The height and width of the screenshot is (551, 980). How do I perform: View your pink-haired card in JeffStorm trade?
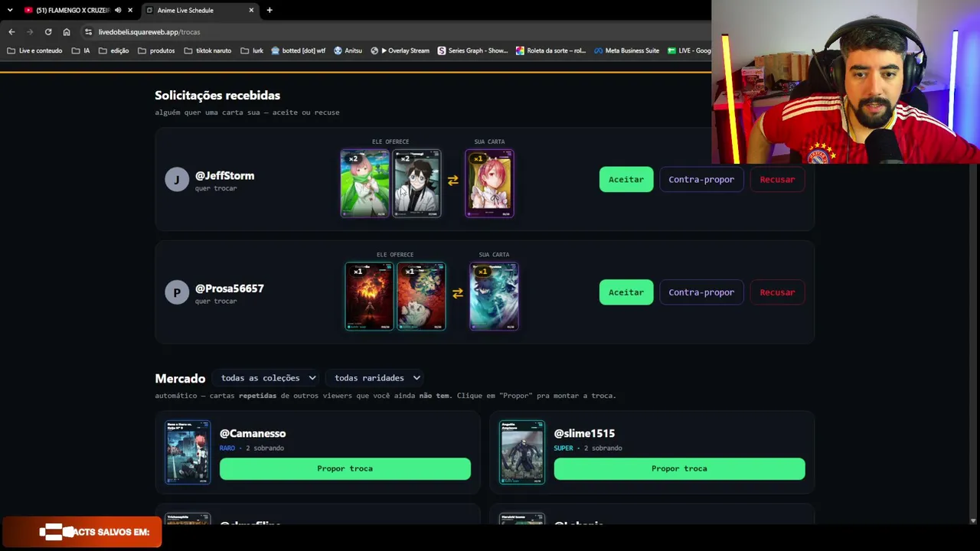490,184
